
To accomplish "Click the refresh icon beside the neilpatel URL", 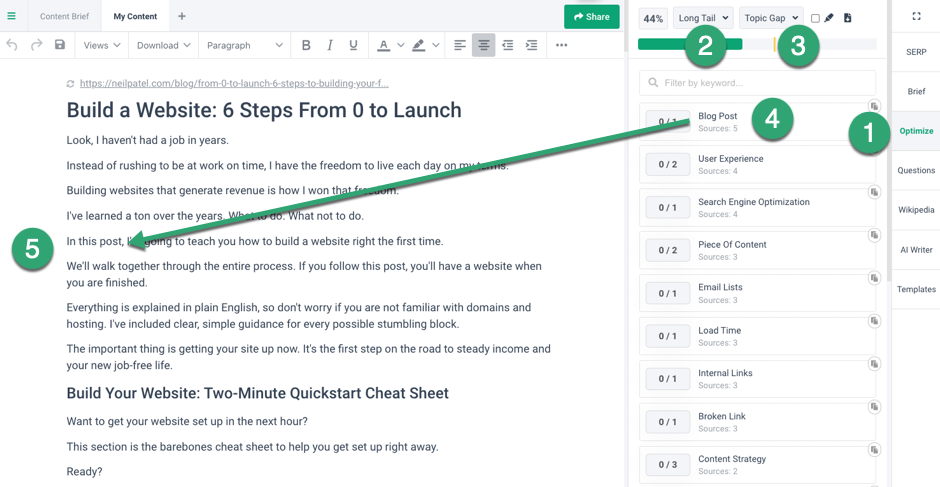I will pyautogui.click(x=71, y=84).
